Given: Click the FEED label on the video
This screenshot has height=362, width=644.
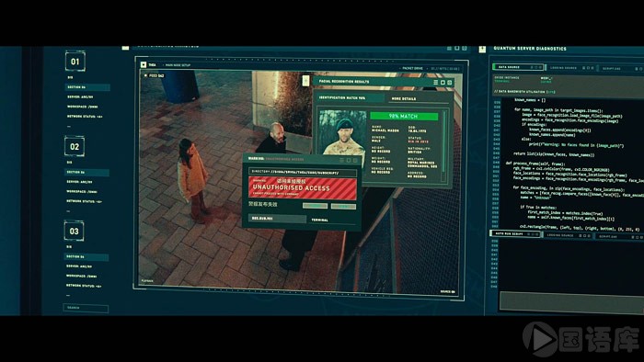Looking at the screenshot, I should 156,76.
